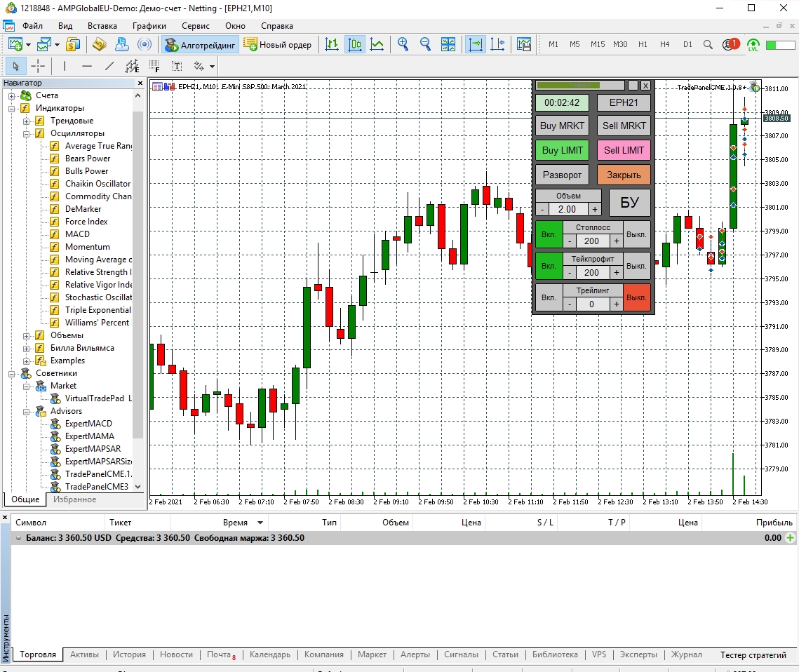The width and height of the screenshot is (799, 672).
Task: Disable Stoploss with Выкл. button
Action: point(636,234)
